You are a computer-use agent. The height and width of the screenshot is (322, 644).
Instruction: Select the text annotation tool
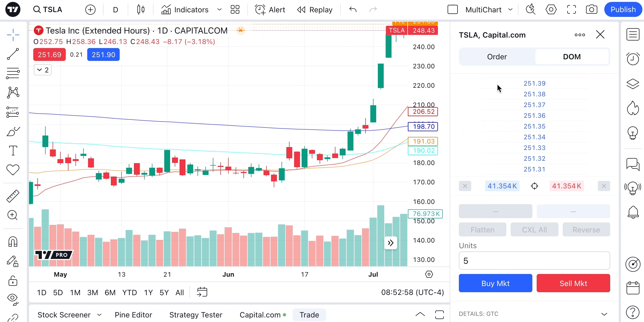coord(13,151)
